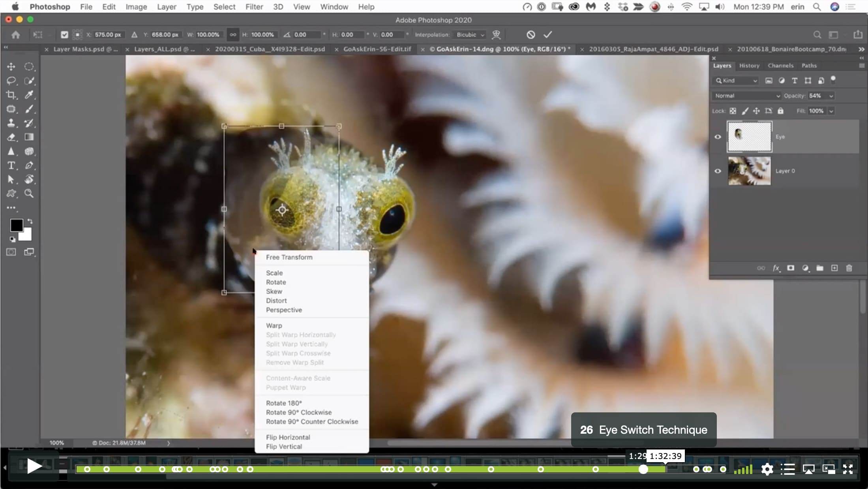Commit transform with the checkmark icon
Image resolution: width=868 pixels, height=489 pixels.
pyautogui.click(x=547, y=35)
